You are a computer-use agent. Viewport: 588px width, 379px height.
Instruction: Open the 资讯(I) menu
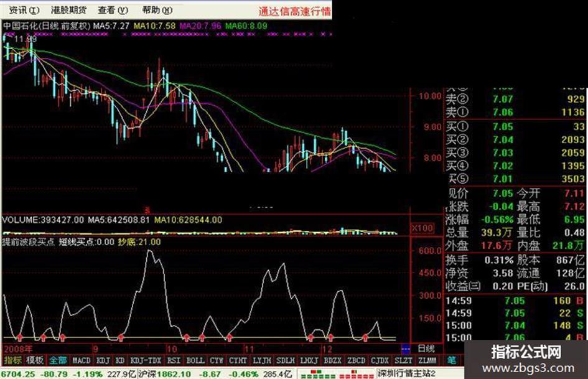pos(24,10)
